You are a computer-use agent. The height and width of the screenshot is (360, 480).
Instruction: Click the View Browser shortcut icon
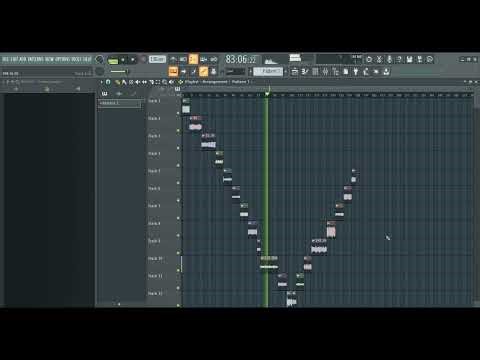click(x=335, y=71)
